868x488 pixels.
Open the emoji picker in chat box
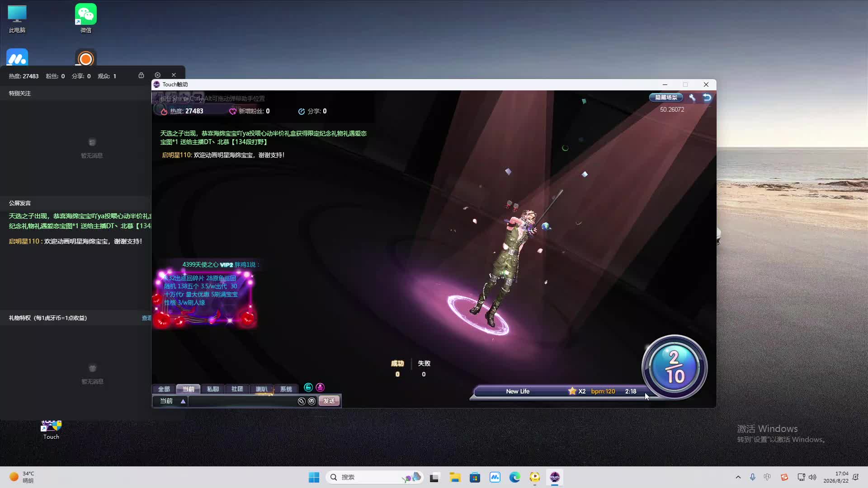coord(312,401)
